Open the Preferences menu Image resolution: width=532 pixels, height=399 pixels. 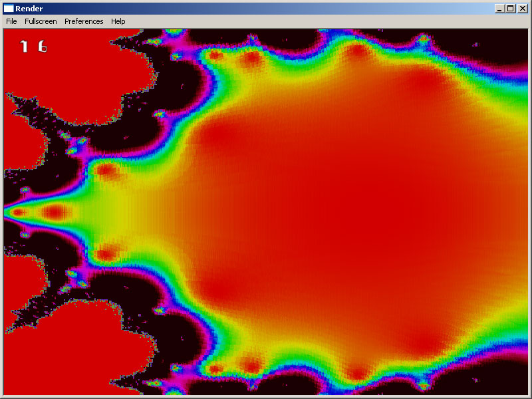tap(84, 21)
